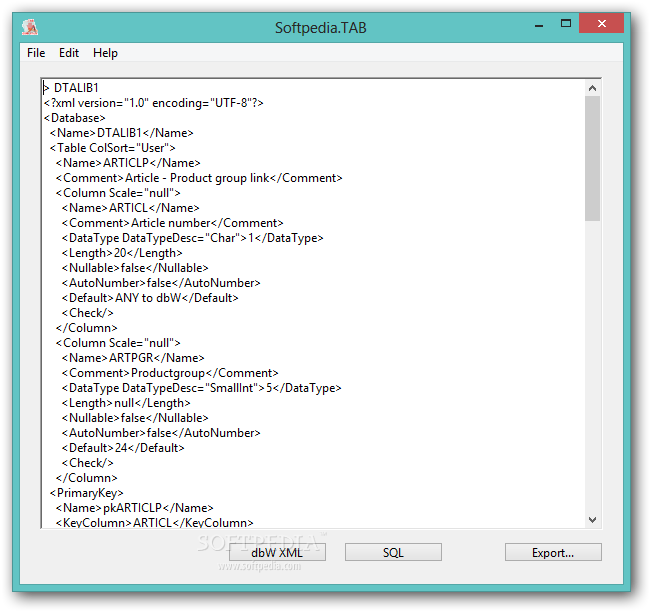651x612 pixels.
Task: Click the Default ANY to dbW line
Action: pos(150,298)
